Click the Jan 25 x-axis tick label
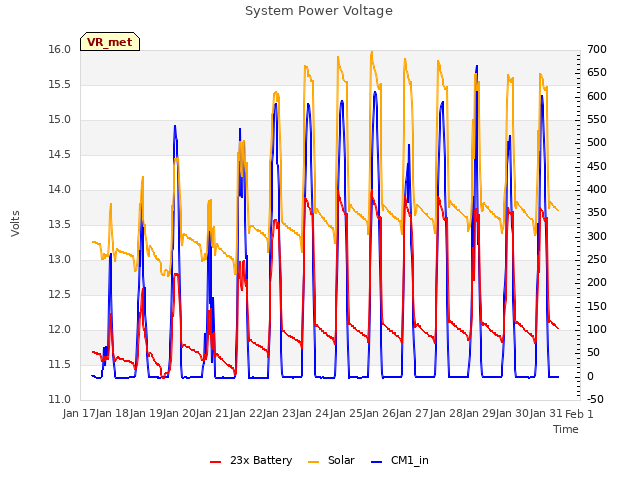This screenshot has height=480, width=640. 346,413
